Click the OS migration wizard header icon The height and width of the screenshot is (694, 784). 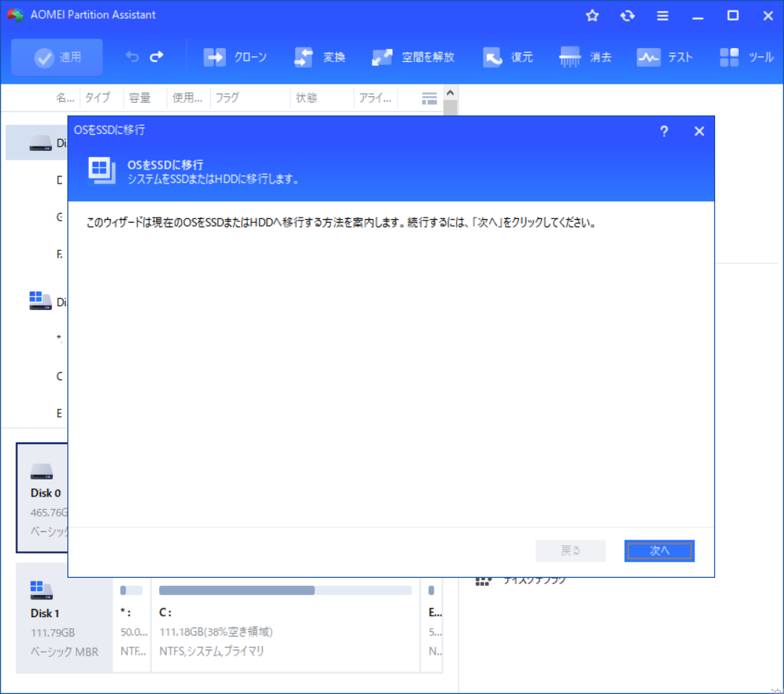coord(102,170)
